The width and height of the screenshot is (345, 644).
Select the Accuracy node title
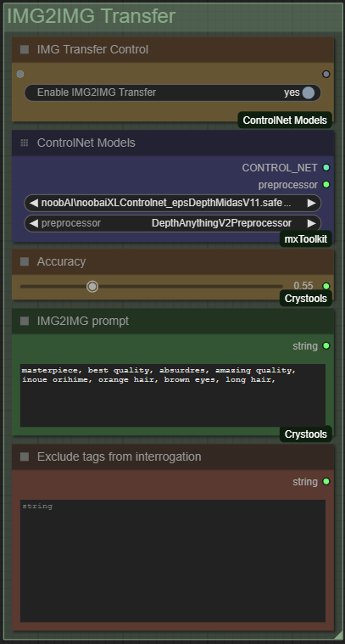[x=62, y=261]
